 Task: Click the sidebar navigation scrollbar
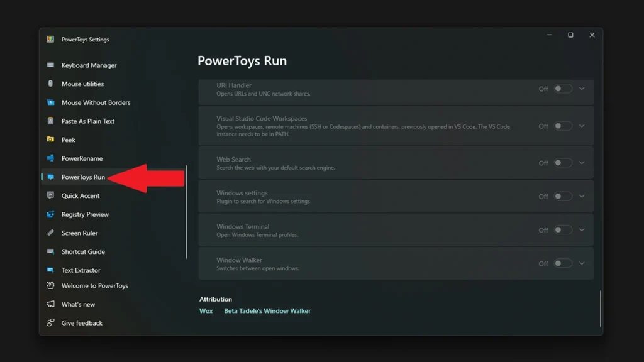[186, 212]
